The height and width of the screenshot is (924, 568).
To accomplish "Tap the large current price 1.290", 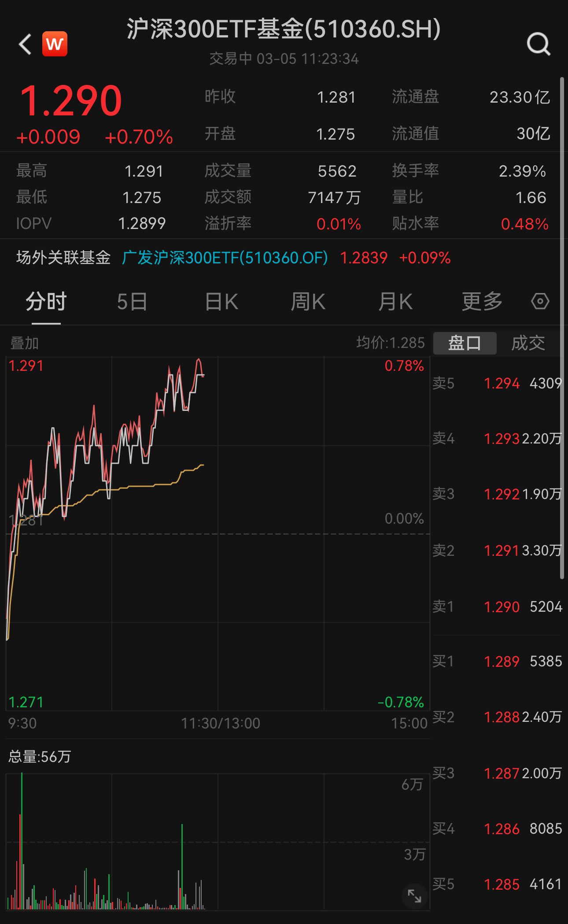I will click(x=71, y=101).
